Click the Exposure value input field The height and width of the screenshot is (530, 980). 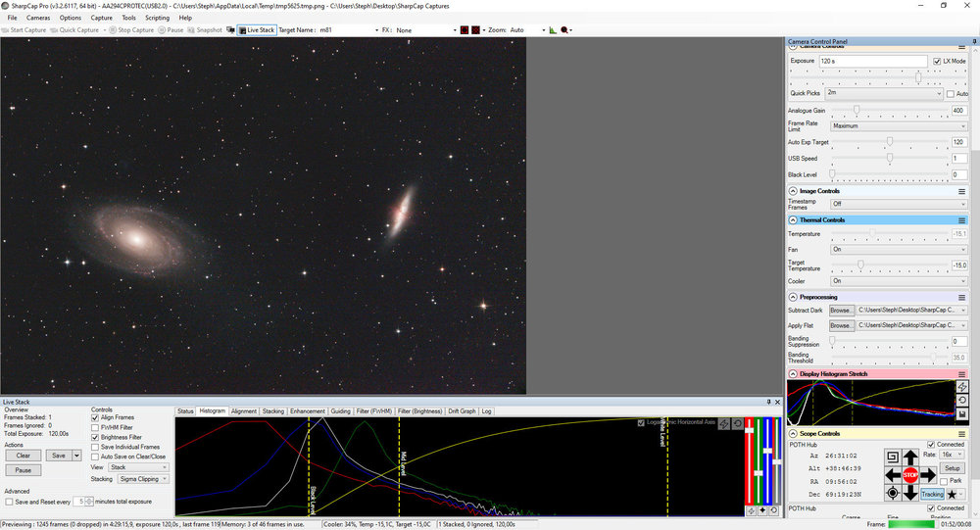(x=873, y=62)
